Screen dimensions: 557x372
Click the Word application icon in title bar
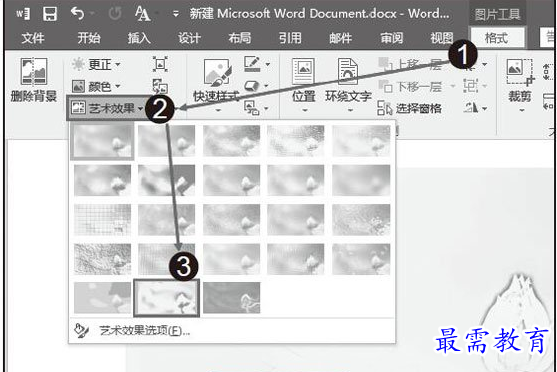coord(23,14)
